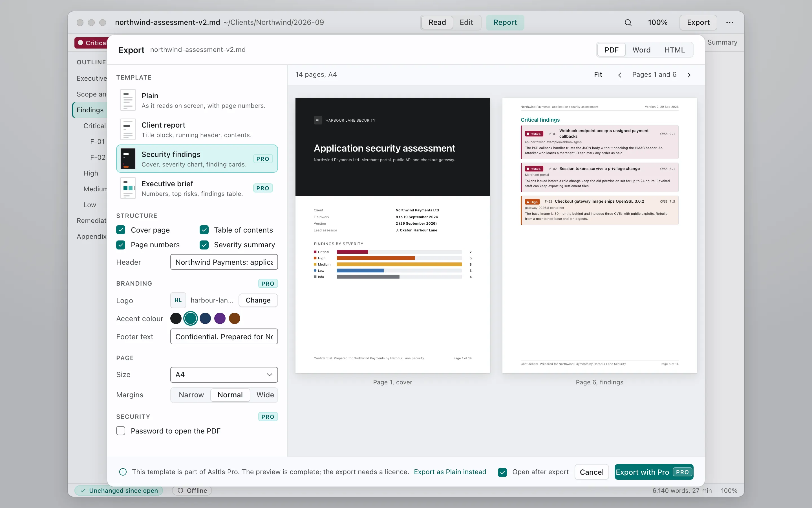Set margins to Wide
This screenshot has height=508, width=812.
pos(265,395)
